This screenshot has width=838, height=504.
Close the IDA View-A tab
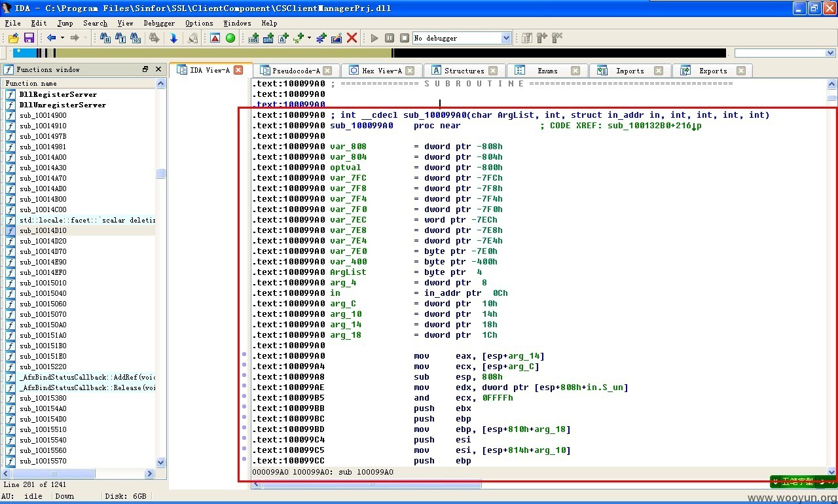238,70
